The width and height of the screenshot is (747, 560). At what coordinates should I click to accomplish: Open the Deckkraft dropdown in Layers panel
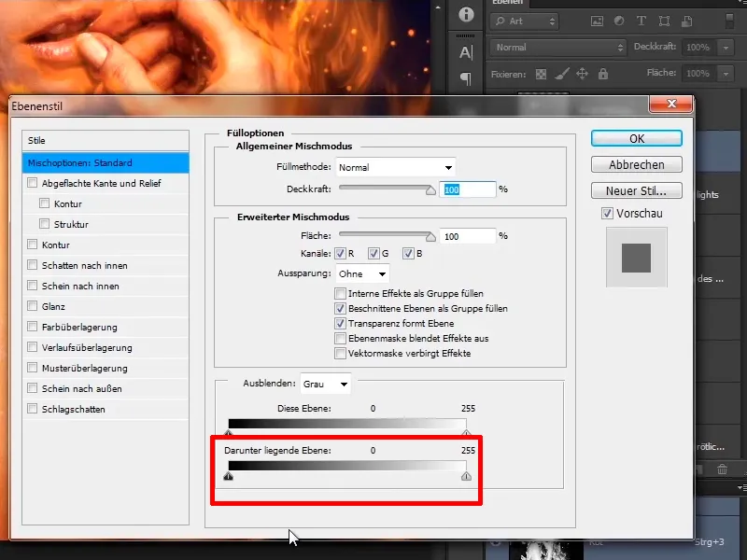[726, 48]
